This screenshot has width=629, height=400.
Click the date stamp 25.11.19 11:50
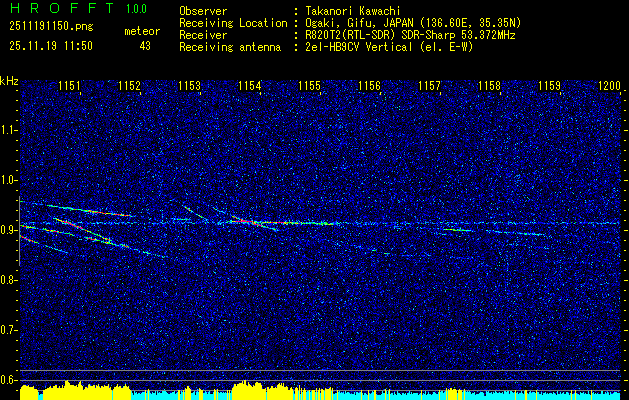(51, 46)
